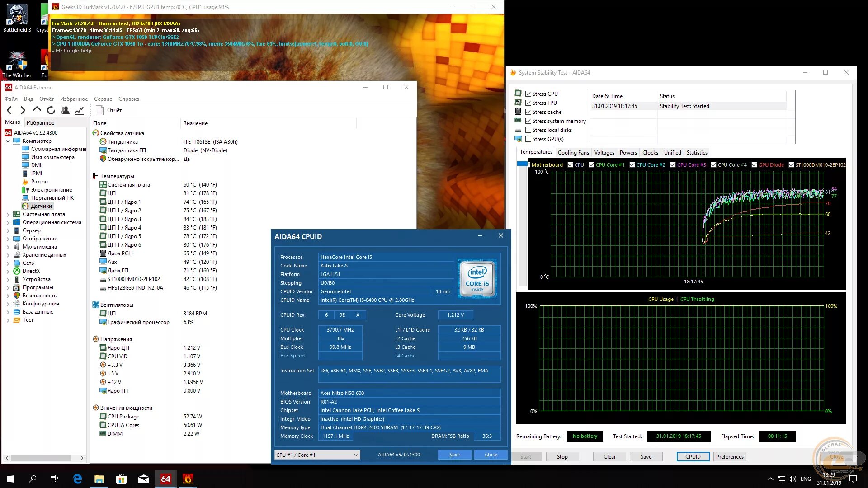Open FurMark from the Windows taskbar
This screenshot has width=868, height=488.
point(188,479)
